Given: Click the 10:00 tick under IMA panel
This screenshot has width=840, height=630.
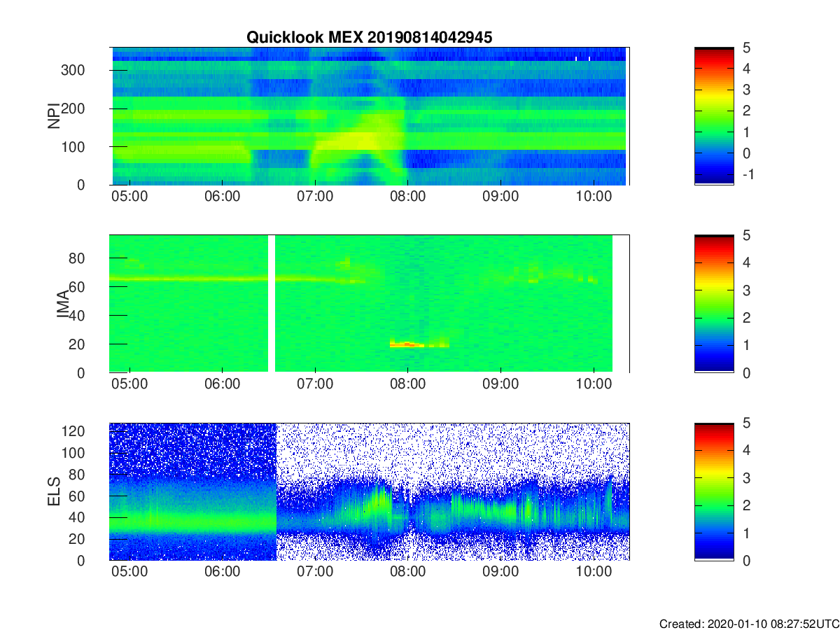Looking at the screenshot, I should [594, 384].
